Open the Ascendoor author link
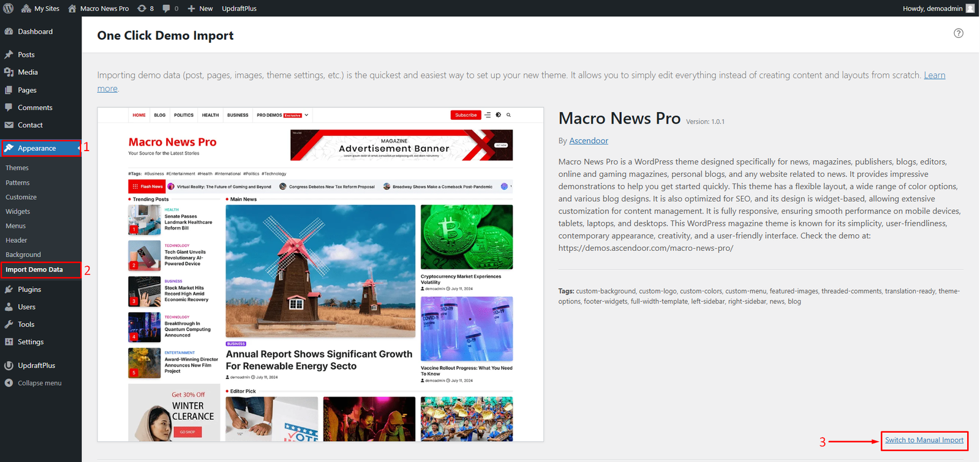Image resolution: width=980 pixels, height=462 pixels. pyautogui.click(x=589, y=141)
